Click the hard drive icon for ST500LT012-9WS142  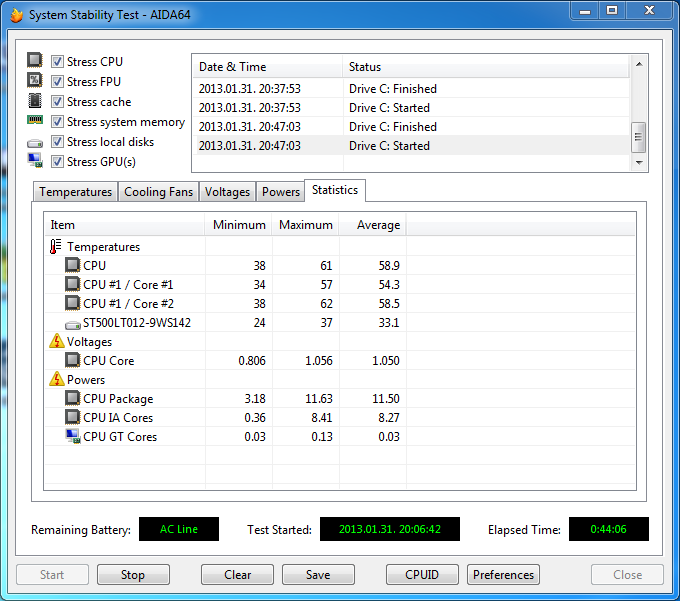point(72,323)
